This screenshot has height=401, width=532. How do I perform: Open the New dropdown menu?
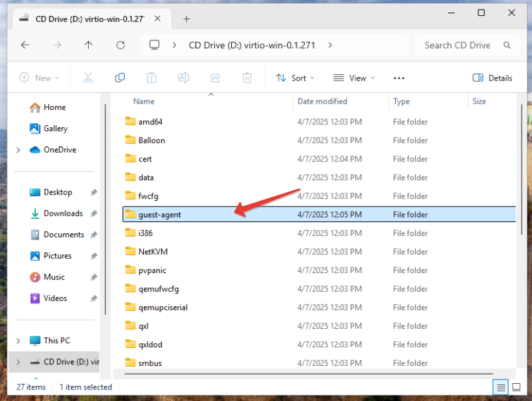click(x=39, y=78)
